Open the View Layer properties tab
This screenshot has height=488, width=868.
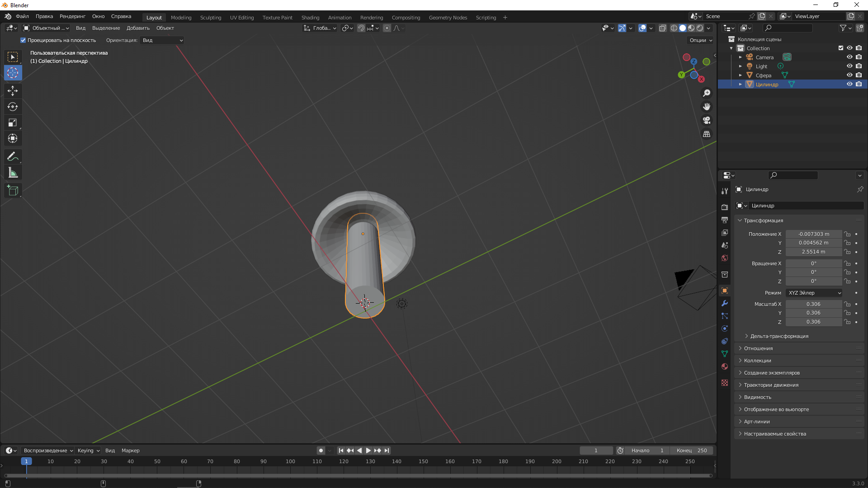click(x=725, y=232)
